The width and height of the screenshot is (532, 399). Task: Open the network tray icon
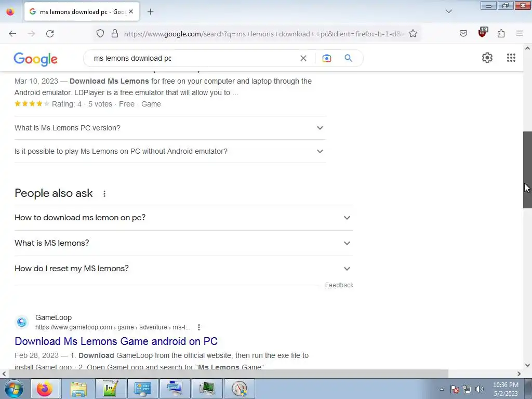467,389
